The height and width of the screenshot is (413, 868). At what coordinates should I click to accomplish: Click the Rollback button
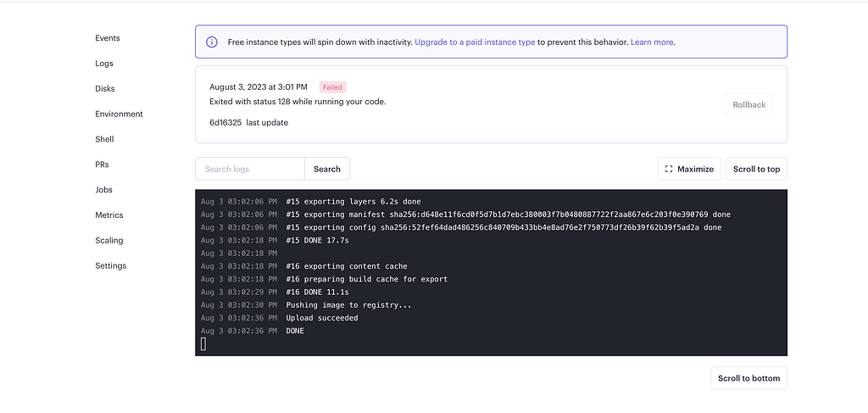pos(749,104)
